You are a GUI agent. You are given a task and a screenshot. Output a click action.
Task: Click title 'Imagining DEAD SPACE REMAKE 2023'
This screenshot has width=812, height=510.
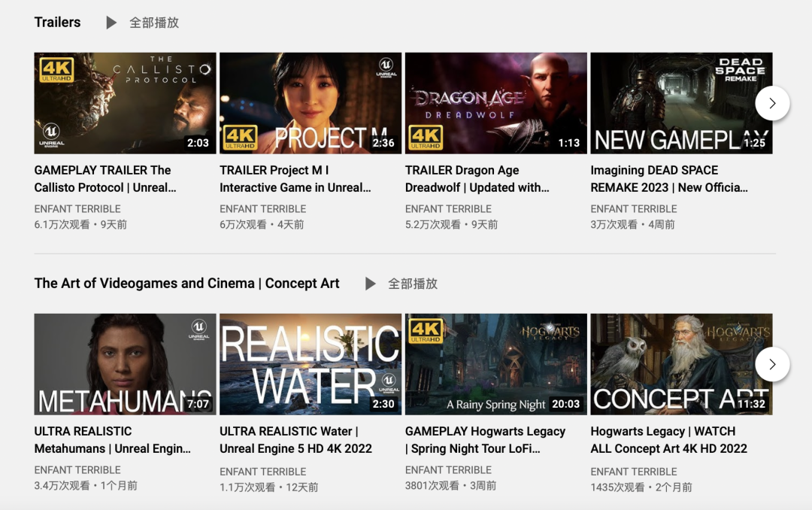click(669, 179)
